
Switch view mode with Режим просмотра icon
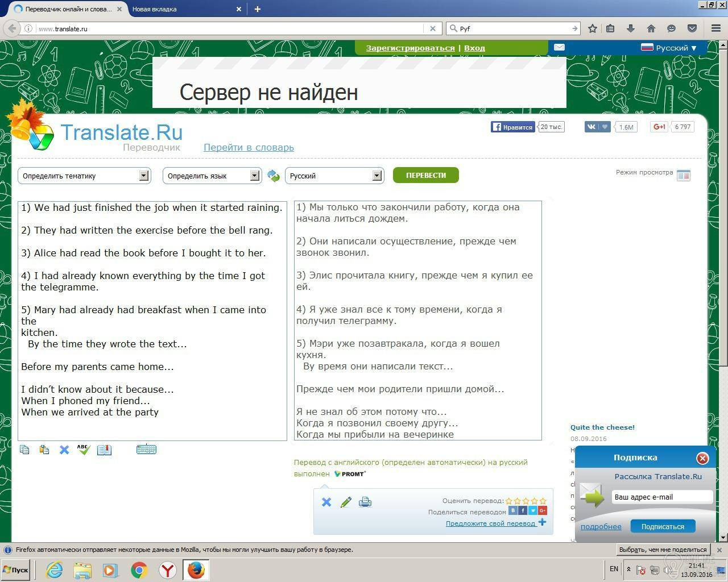pos(684,175)
